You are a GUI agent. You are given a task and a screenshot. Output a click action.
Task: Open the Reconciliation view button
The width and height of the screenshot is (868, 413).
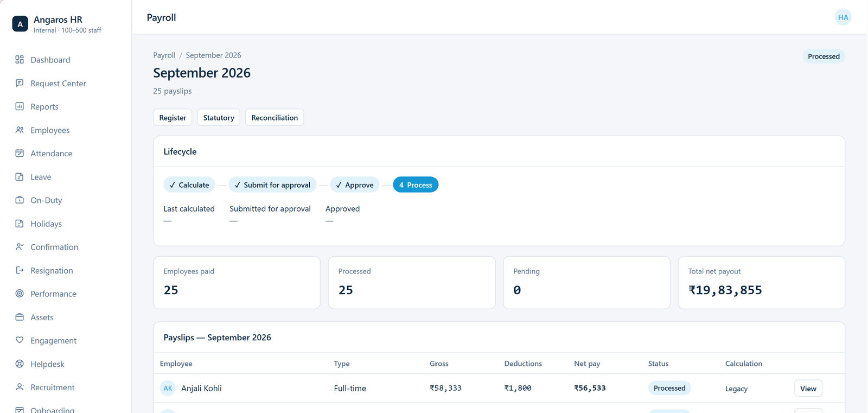pos(275,117)
